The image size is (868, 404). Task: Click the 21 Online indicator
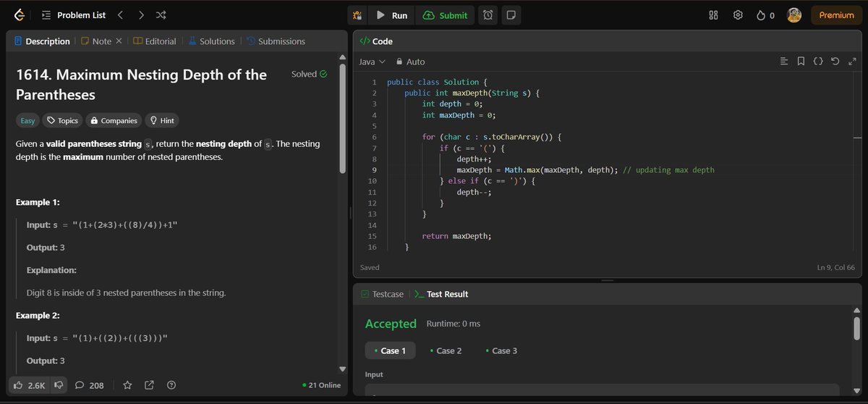coord(322,385)
